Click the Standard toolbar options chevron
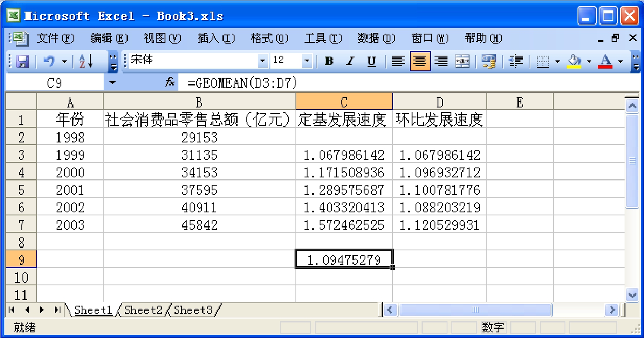 [x=114, y=62]
